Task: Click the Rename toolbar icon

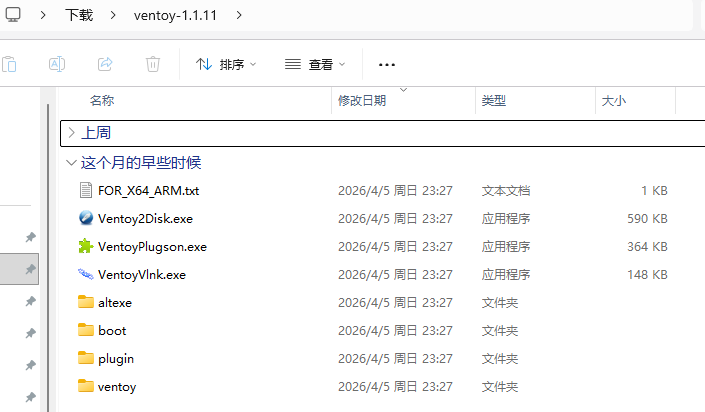Action: [x=57, y=64]
